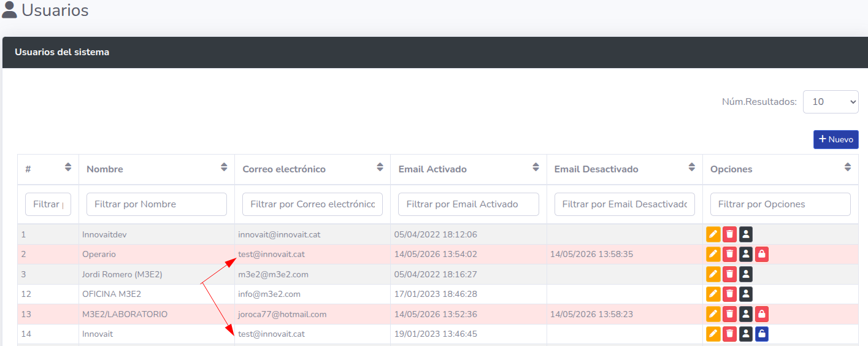Sort by Correo electrónico column

[x=380, y=167]
